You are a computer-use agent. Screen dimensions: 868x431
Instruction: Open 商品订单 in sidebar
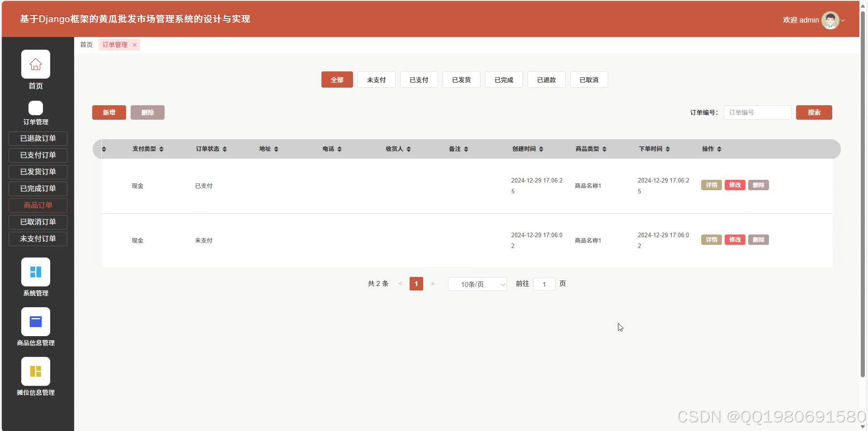38,205
